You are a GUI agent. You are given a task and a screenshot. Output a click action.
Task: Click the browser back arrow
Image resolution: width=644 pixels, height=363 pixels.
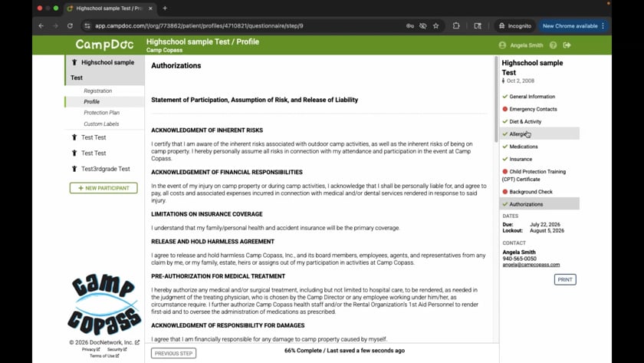click(41, 26)
